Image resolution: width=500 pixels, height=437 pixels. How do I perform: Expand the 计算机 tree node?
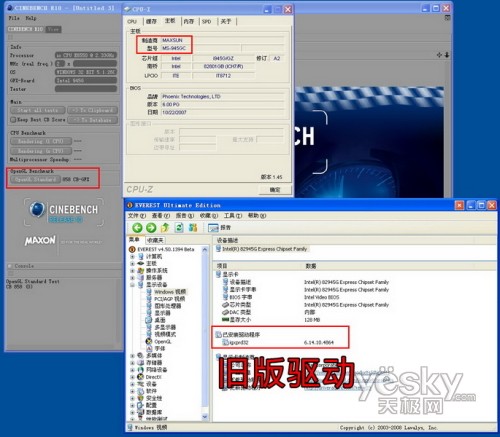132,256
